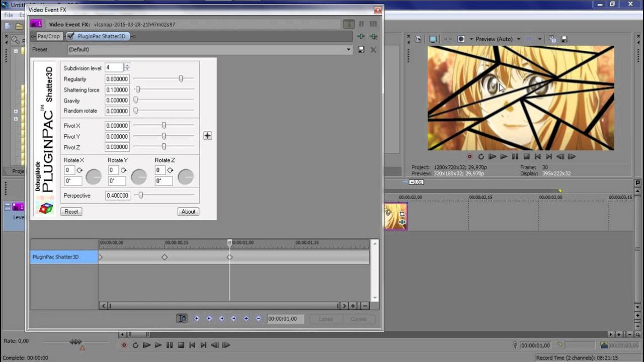Create a keyframe with the plus diamond button

coord(246,318)
